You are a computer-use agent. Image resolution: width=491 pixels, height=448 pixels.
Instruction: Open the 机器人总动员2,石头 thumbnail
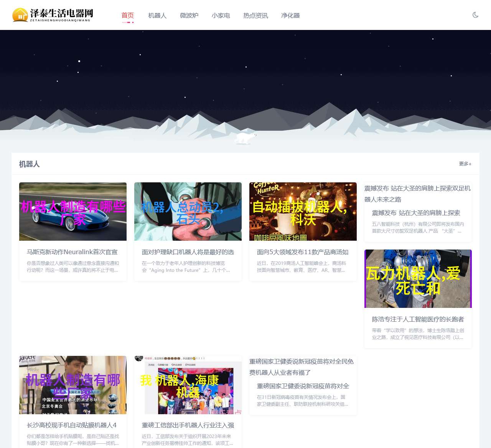pos(188,212)
